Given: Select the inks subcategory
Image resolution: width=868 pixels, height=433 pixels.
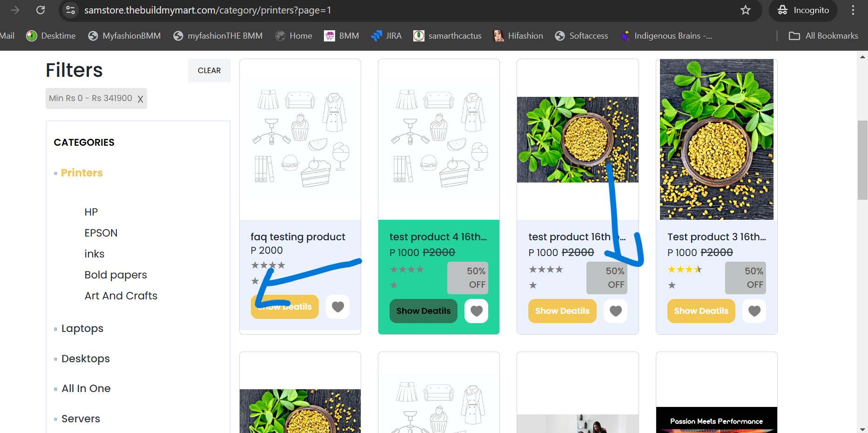Looking at the screenshot, I should (x=94, y=254).
